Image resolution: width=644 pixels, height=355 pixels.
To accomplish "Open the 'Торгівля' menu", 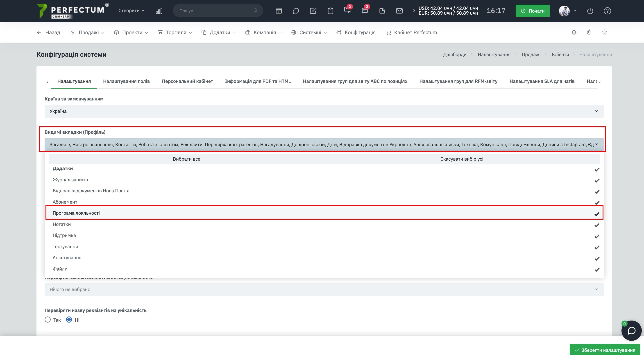I will point(175,32).
